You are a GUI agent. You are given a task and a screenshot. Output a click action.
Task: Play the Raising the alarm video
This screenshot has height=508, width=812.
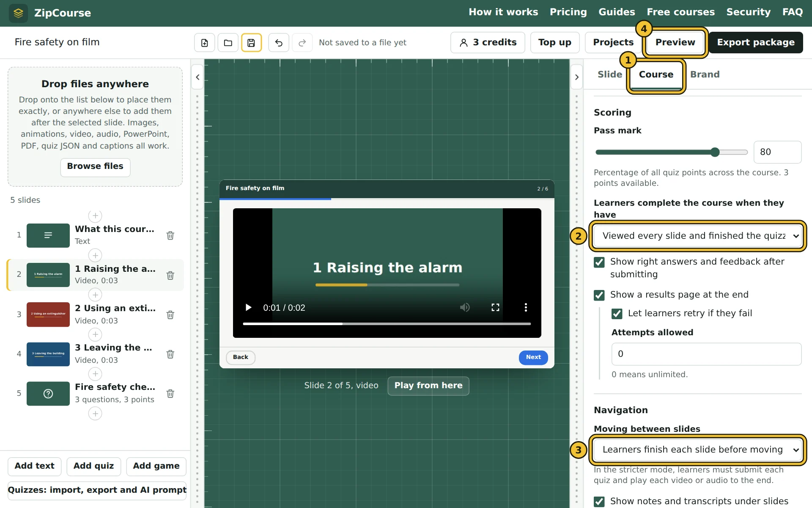point(249,307)
